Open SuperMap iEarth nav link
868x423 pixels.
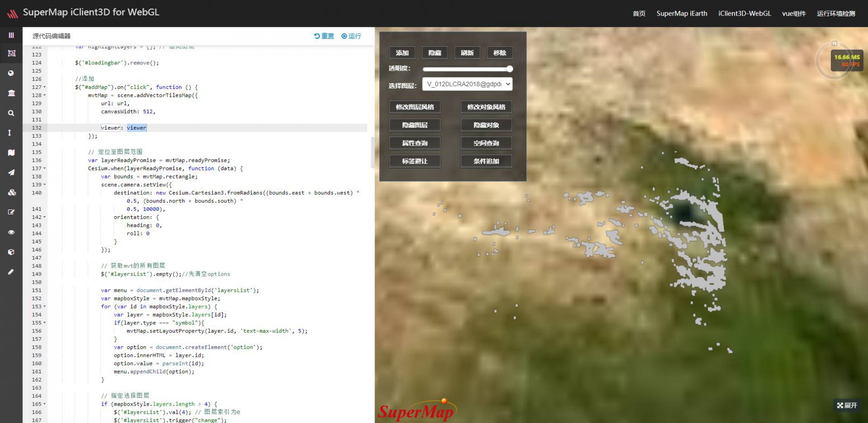coord(682,14)
